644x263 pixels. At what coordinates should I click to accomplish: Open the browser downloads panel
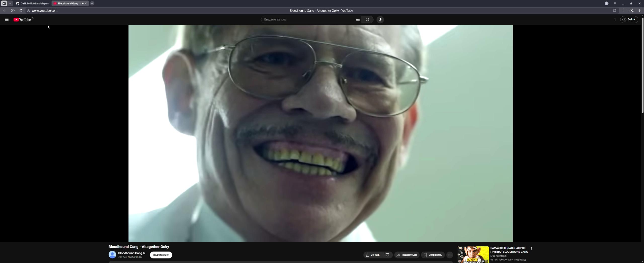tap(639, 11)
